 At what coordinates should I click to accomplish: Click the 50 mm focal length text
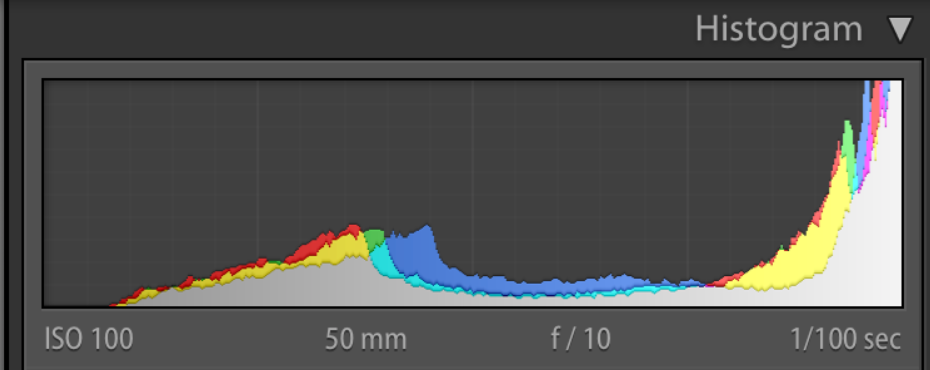[366, 340]
